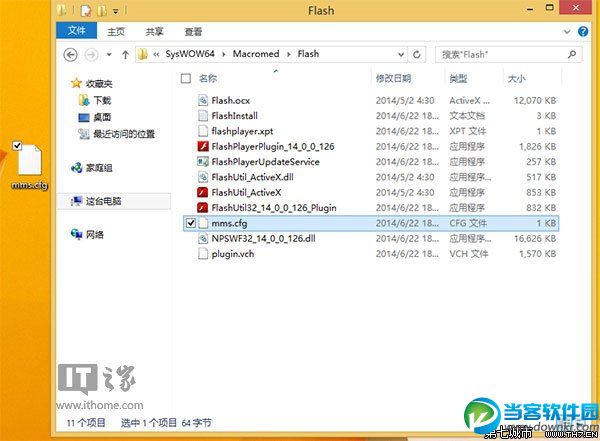
Task: Click the window system folder icon
Action: (x=61, y=10)
